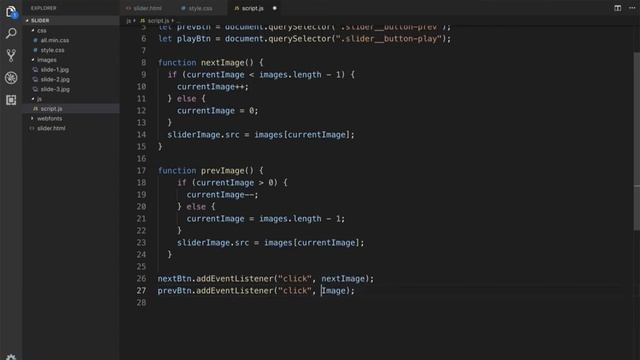Click 'currentImage++;' on line 10
The width and height of the screenshot is (640, 360).
pos(213,87)
